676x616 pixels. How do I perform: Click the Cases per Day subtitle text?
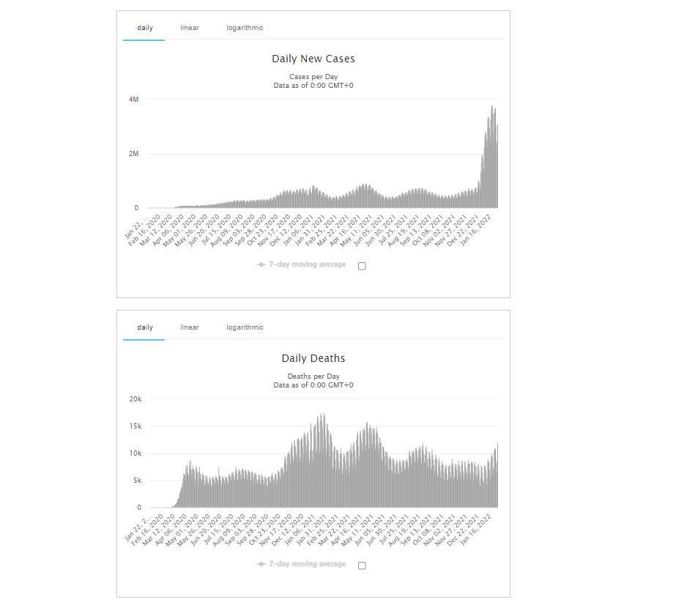click(x=313, y=77)
